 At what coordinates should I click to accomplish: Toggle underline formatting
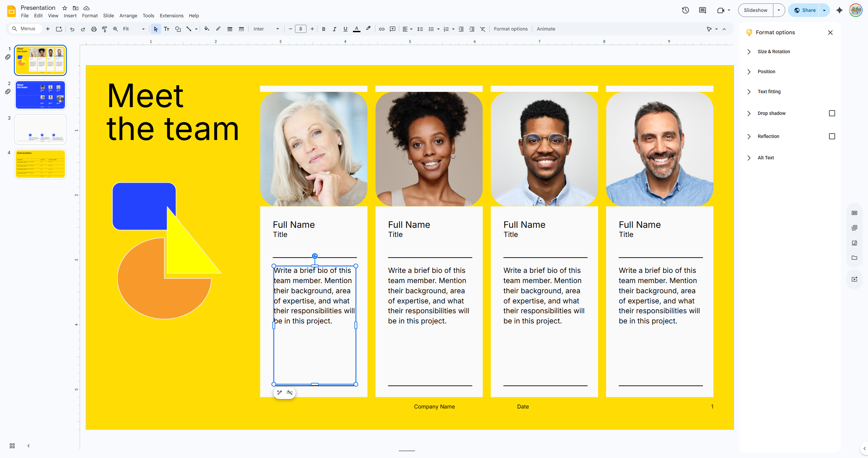346,29
